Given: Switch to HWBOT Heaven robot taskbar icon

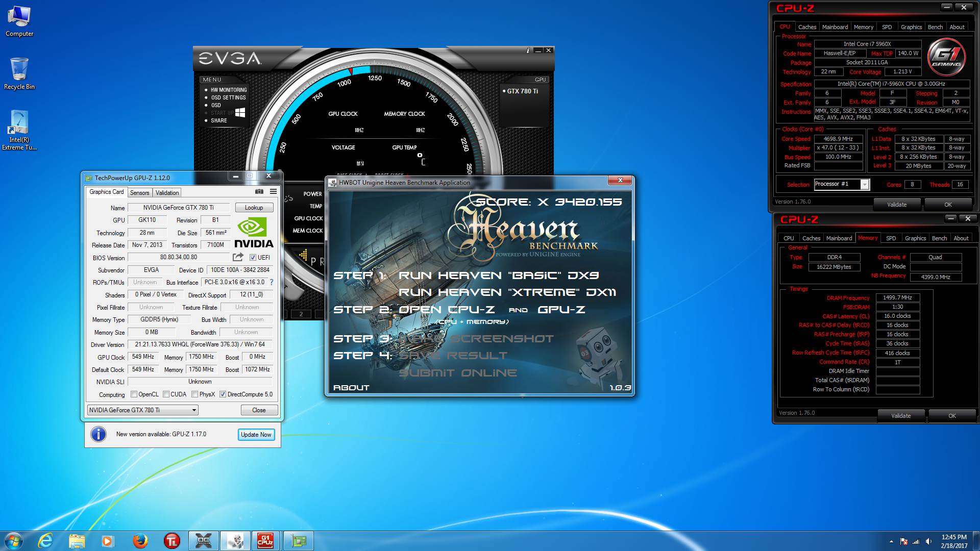Looking at the screenshot, I should pos(235,541).
